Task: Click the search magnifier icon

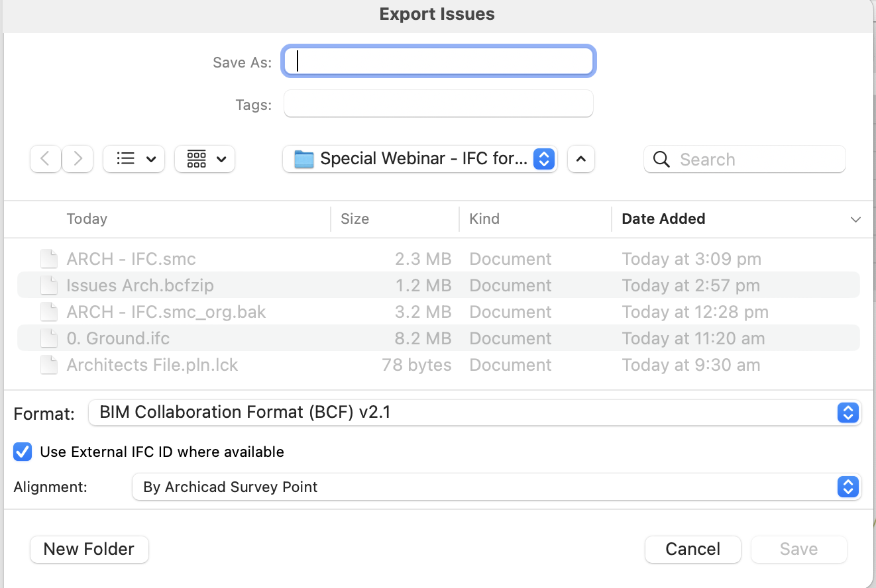Action: click(x=661, y=159)
